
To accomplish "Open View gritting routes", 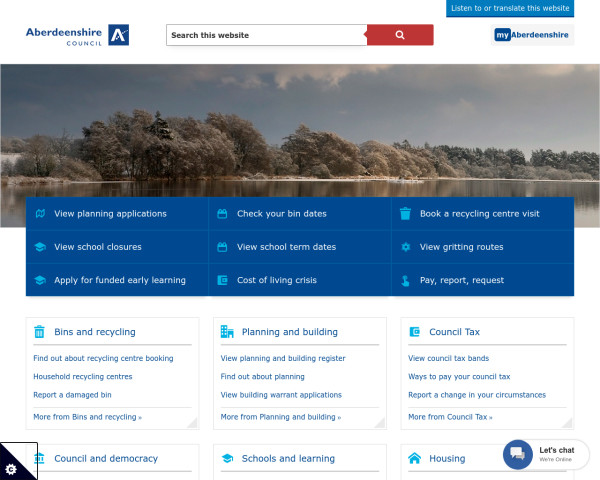I will pyautogui.click(x=461, y=247).
